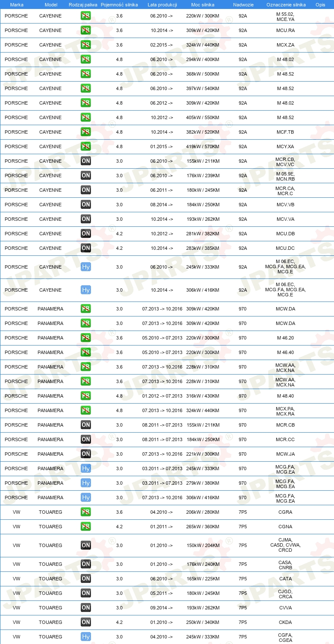The image size is (334, 644).
Task: Select the ON diesel icon in the MCV.VA row
Action: click(x=86, y=219)
